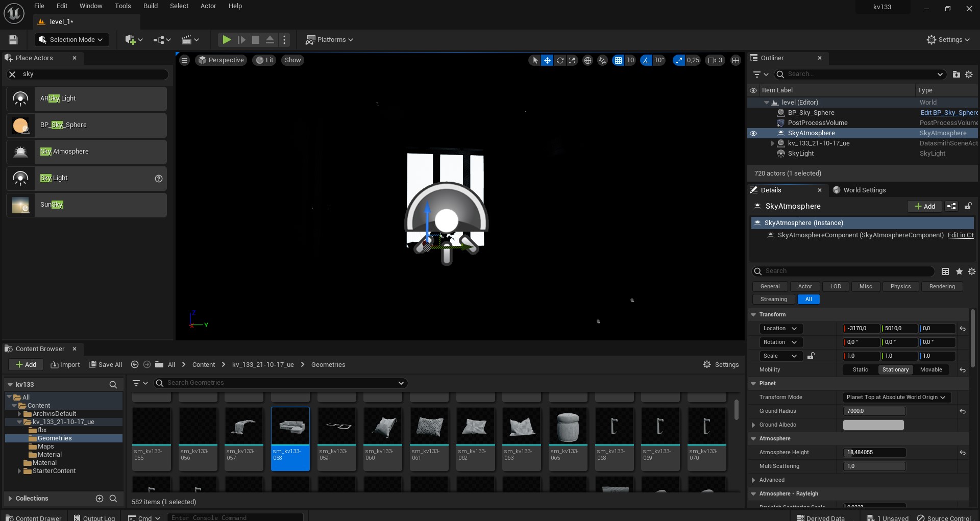Select the scale gizmo tool in viewport

click(x=572, y=60)
